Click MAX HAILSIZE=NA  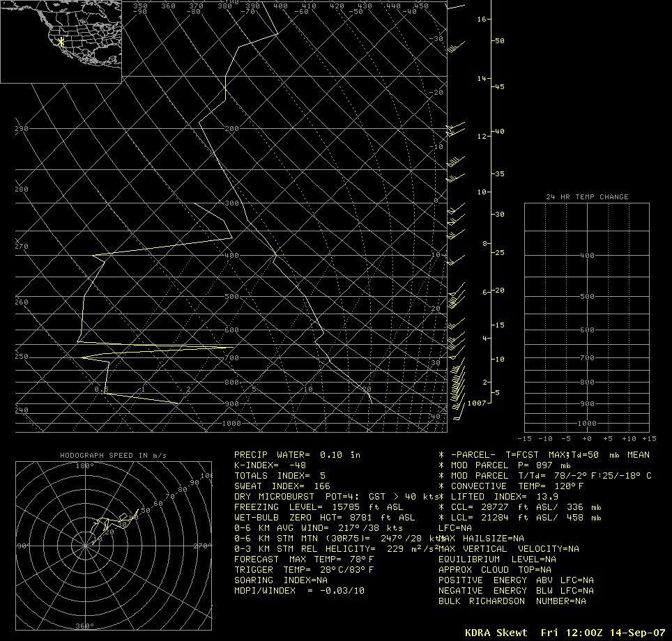(x=481, y=539)
